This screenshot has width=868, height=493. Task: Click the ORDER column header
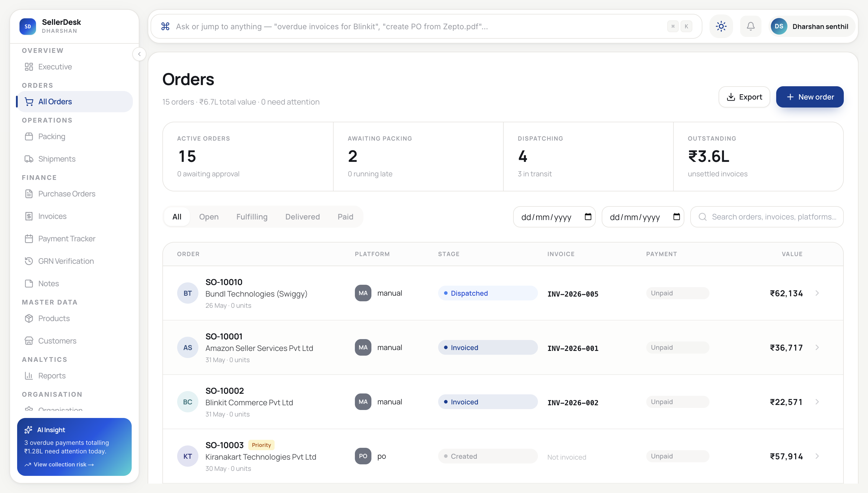point(188,254)
